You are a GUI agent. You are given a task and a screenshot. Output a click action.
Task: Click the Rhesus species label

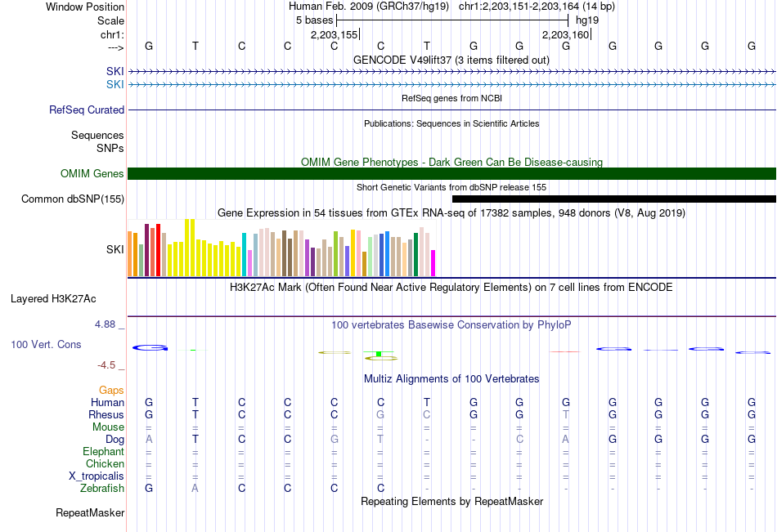(106, 415)
